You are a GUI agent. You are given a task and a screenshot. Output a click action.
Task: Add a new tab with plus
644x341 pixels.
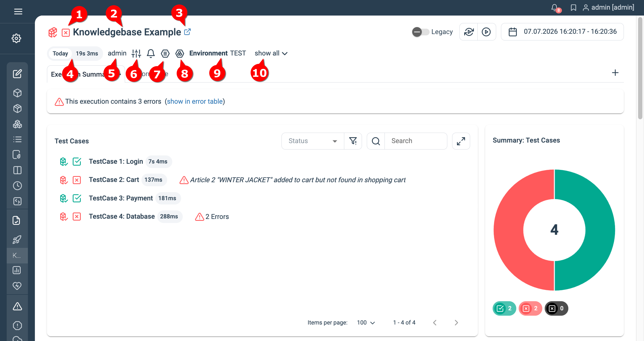[x=615, y=73]
